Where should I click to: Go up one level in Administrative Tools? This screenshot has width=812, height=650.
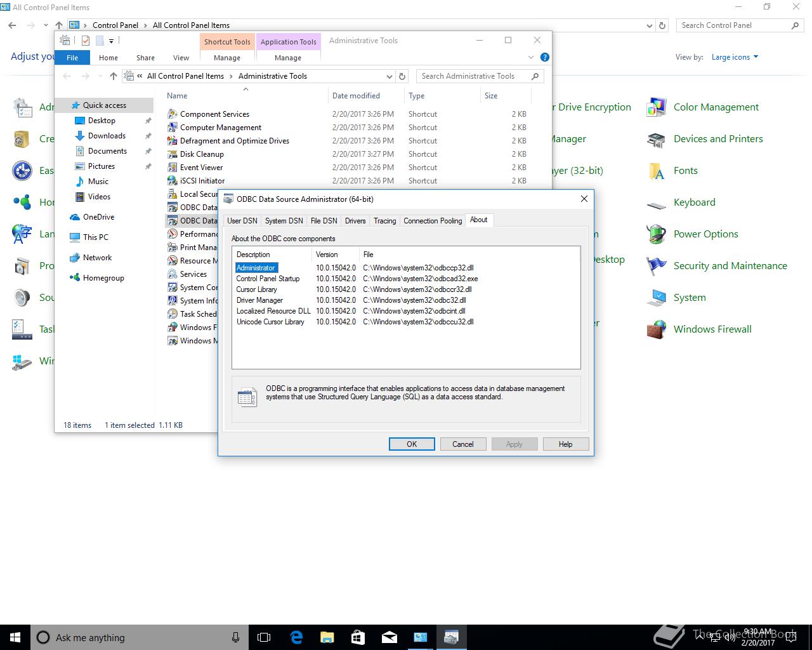click(114, 76)
